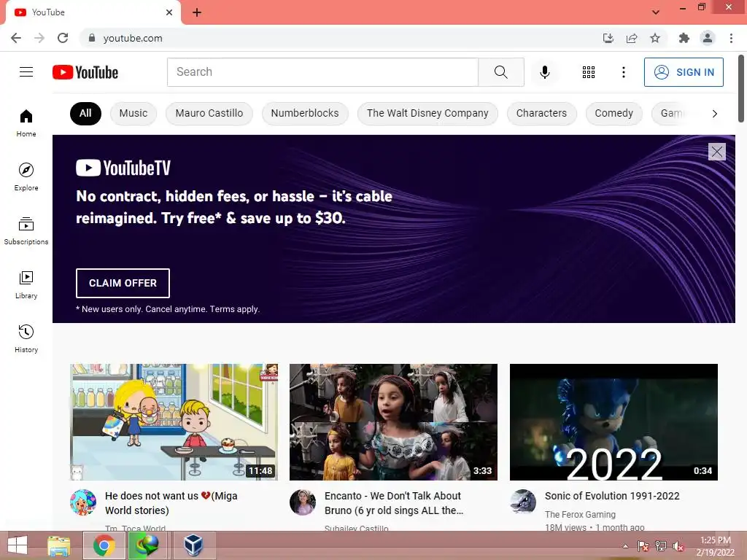Open Explore from the sidebar
Image resolution: width=747 pixels, height=560 pixels.
(x=26, y=176)
